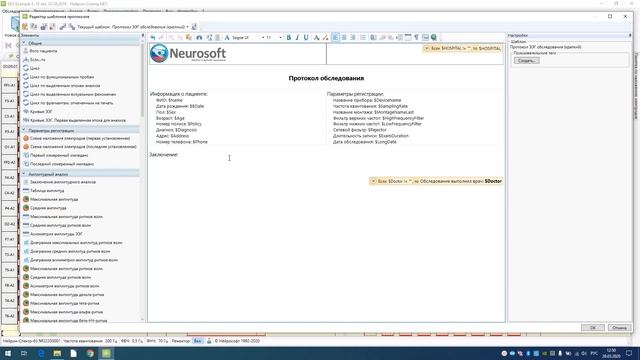
Task: Expand the $Doctor condition tag arrow
Action: tap(373, 181)
